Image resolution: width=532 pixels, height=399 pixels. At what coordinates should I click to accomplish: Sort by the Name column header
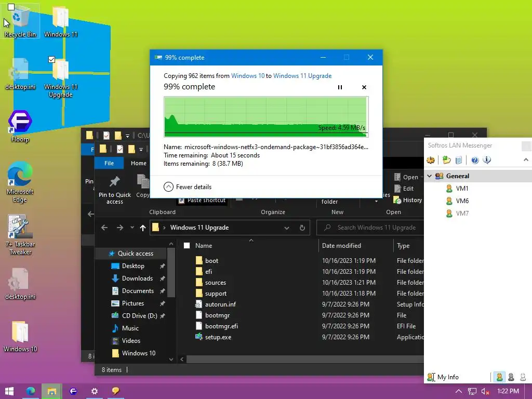coord(204,246)
